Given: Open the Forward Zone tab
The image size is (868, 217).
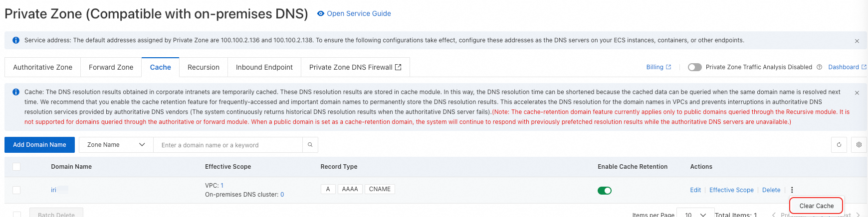Looking at the screenshot, I should click(x=111, y=67).
